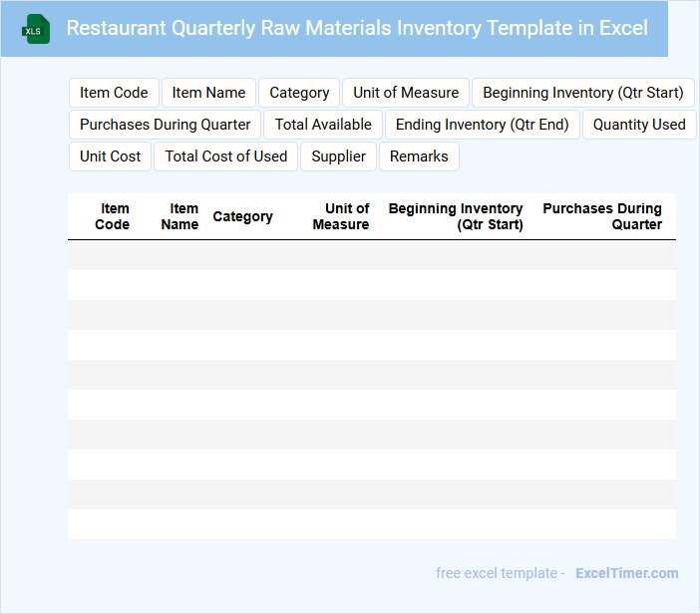
Task: Select the Remarks tag
Action: click(419, 156)
